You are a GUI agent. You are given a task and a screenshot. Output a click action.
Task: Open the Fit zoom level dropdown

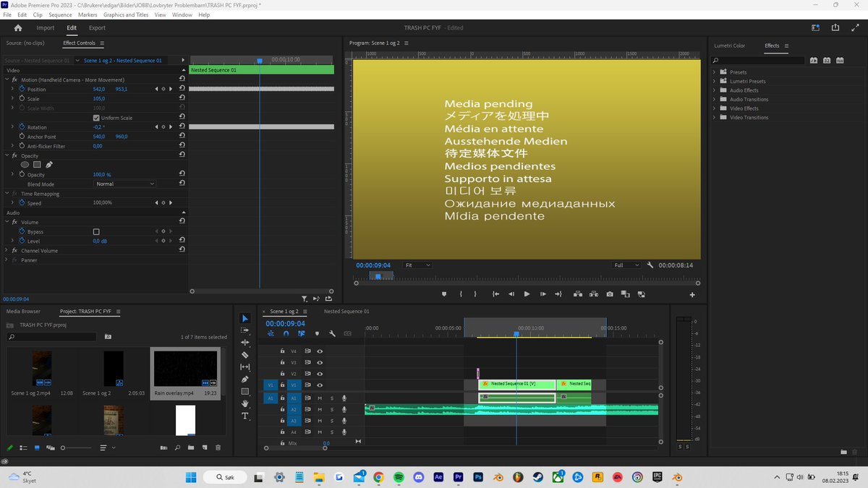coord(417,265)
